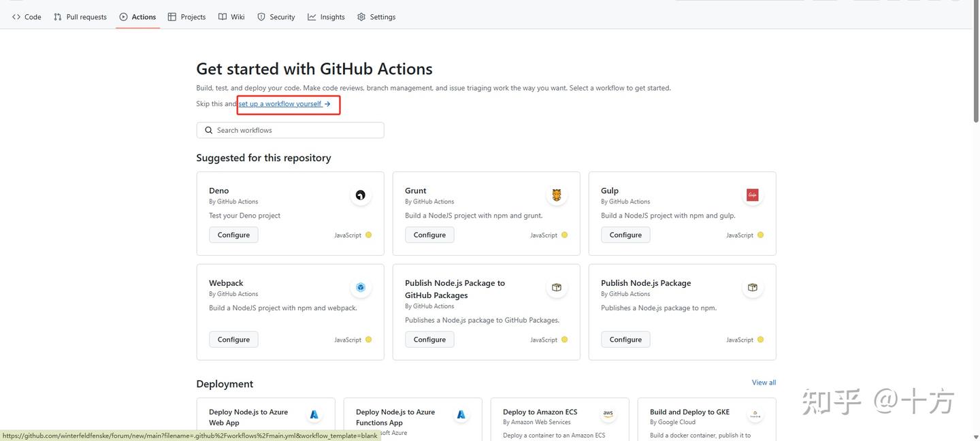Image resolution: width=980 pixels, height=441 pixels.
Task: Click the Azure icon on Azure Functions App card
Action: pyautogui.click(x=461, y=414)
